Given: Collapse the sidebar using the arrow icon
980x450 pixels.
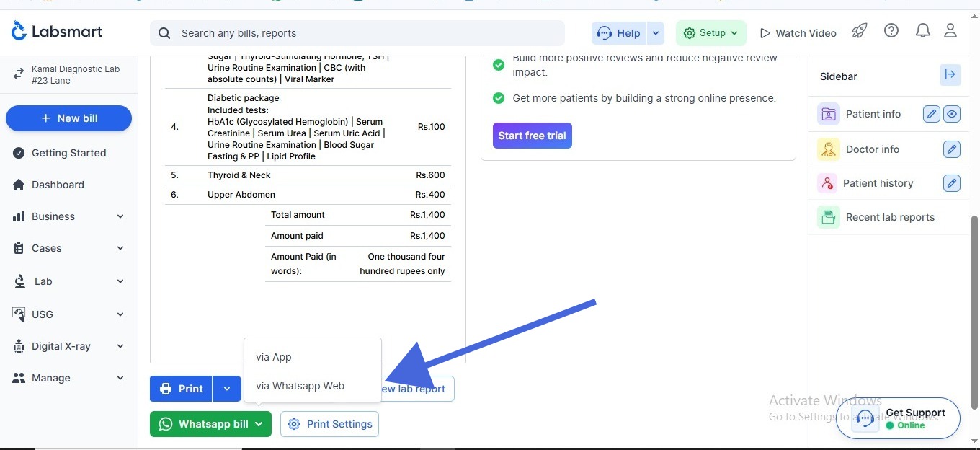Looking at the screenshot, I should click(x=950, y=75).
